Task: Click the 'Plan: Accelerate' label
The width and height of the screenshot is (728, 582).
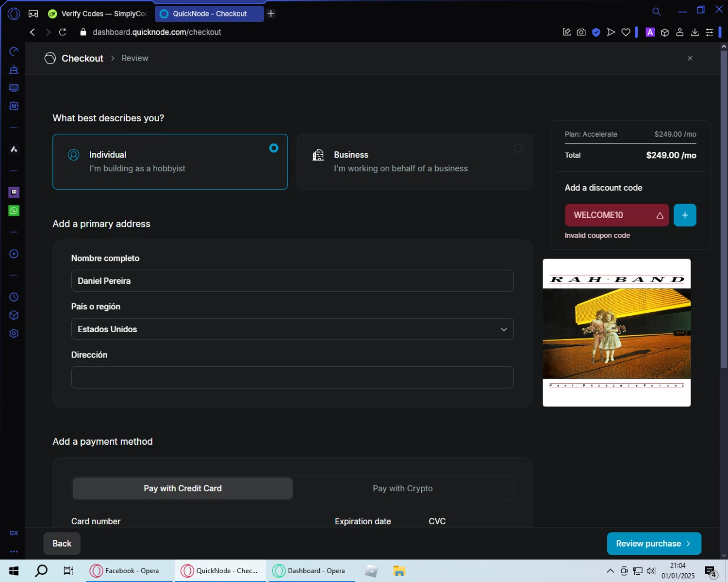Action: point(591,134)
